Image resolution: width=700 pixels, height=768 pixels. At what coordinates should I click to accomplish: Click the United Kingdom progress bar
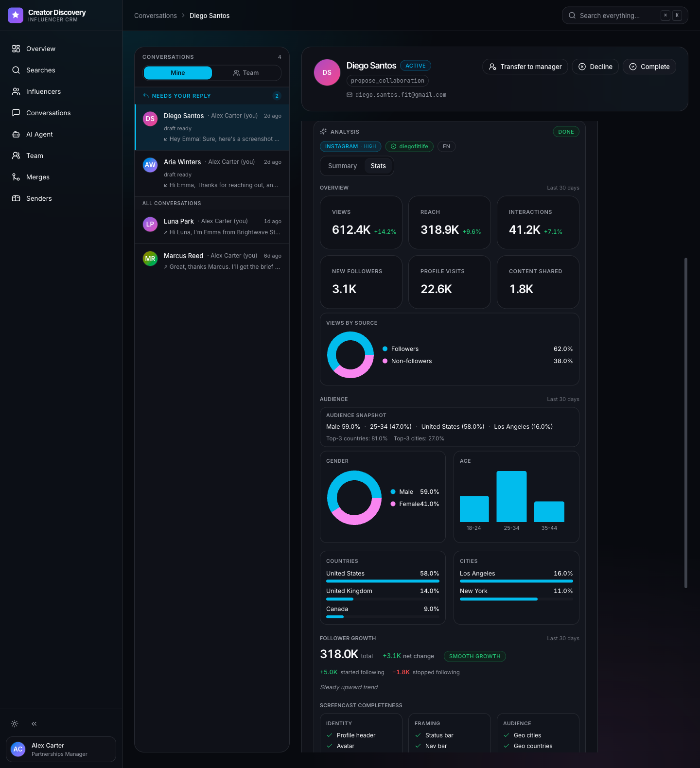point(383,599)
